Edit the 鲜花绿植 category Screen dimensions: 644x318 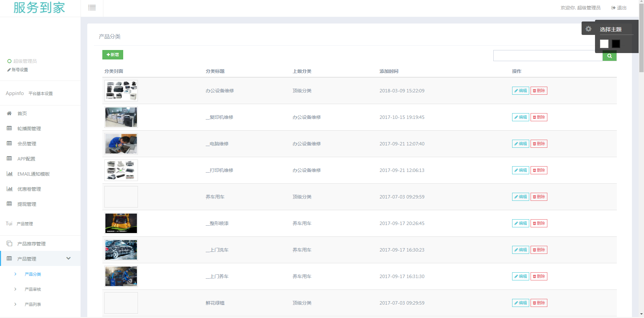[x=521, y=303]
